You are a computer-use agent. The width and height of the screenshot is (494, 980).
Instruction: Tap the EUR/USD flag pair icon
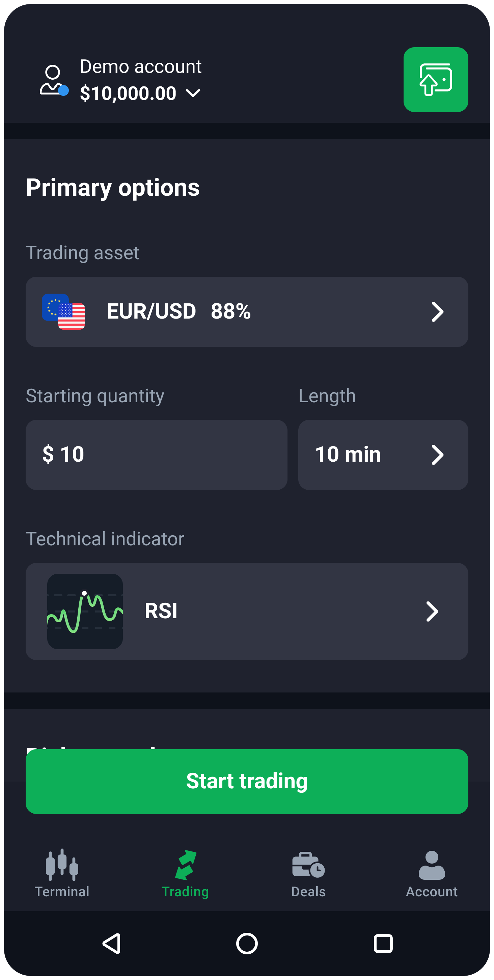[x=63, y=311]
